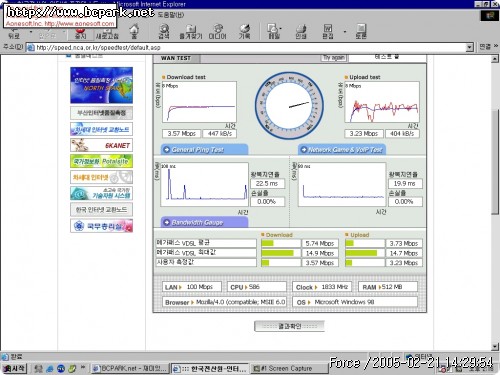This screenshot has width=500, height=375.
Task: Click the 5.74 Mbps average download value
Action: pos(320,244)
